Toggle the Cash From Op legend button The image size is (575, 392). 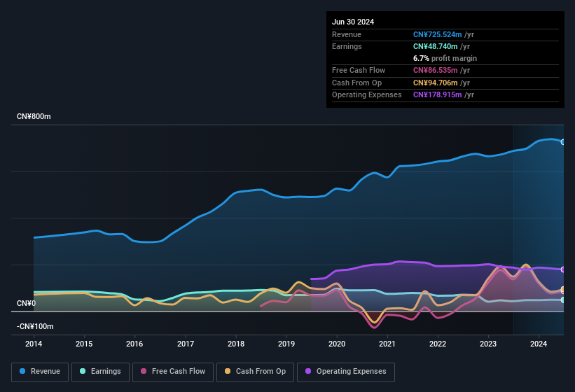[255, 372]
